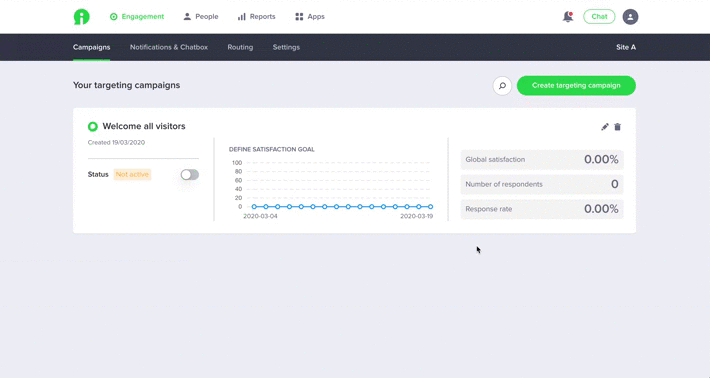
Task: Switch to Notifications & Chatbox tab
Action: (169, 47)
